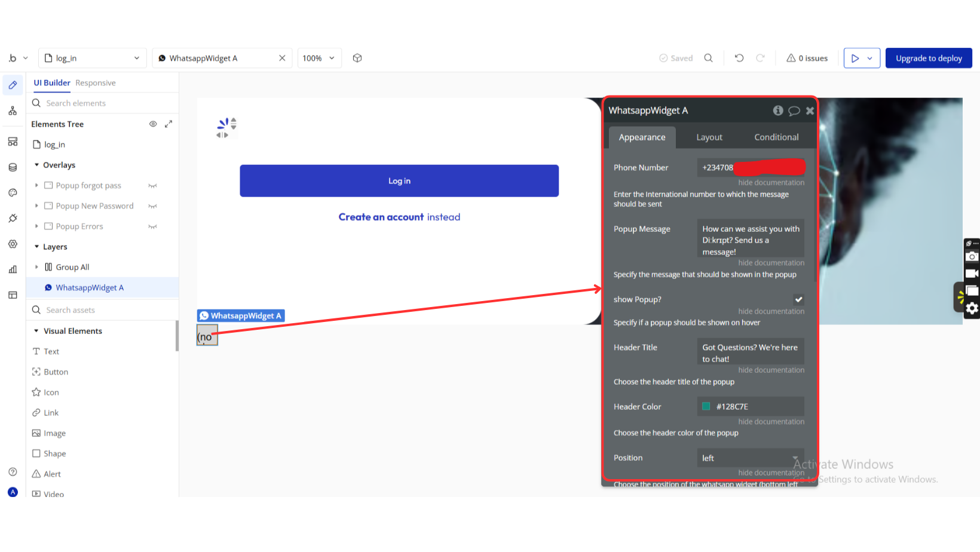Toggle the show Popup checkbox
The image size is (980, 552).
coord(798,299)
